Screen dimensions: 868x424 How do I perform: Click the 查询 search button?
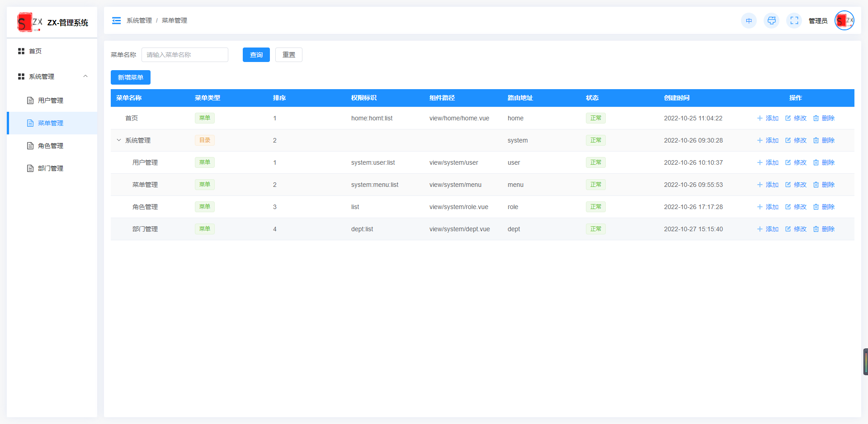click(x=256, y=55)
